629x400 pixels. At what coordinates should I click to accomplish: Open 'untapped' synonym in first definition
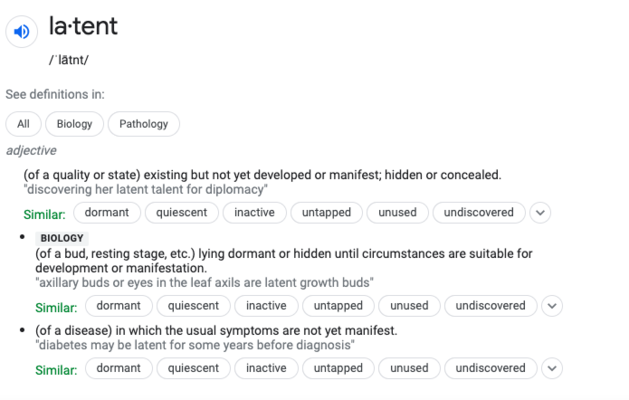click(x=327, y=213)
